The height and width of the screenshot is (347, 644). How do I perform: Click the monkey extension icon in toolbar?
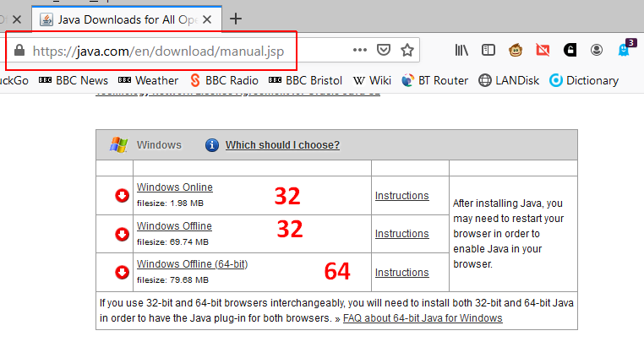pos(516,50)
